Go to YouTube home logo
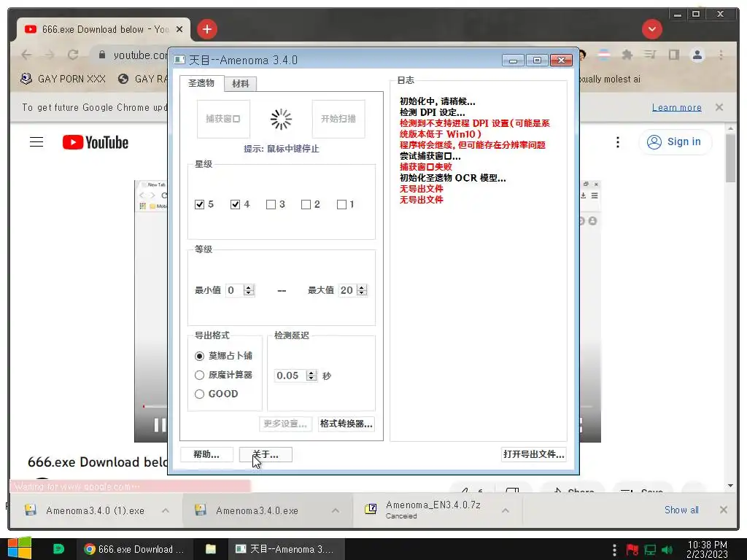747x560 pixels. coord(96,142)
